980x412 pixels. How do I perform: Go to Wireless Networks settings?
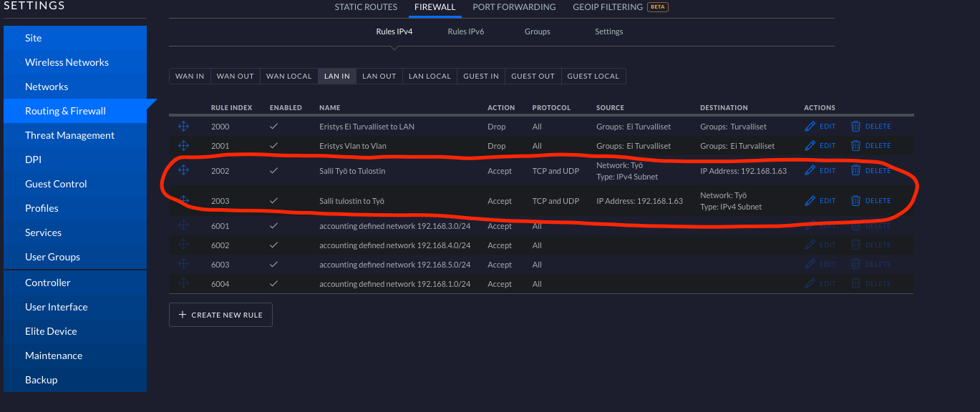pyautogui.click(x=67, y=62)
